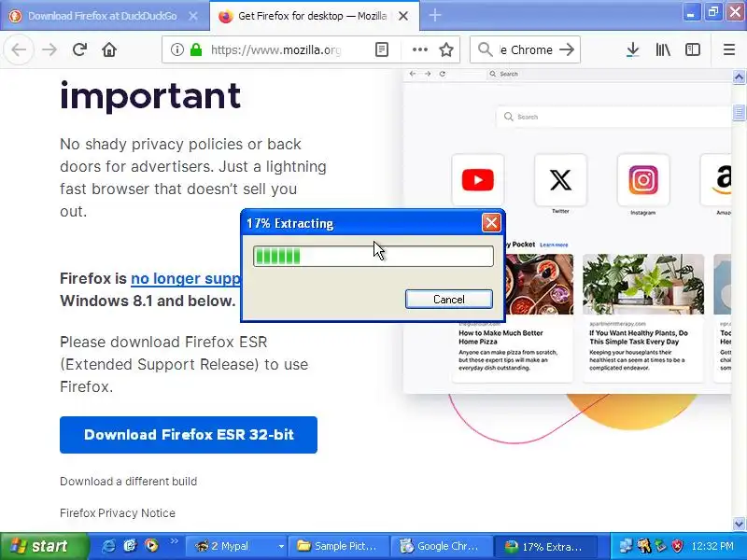Cancel the extraction in the dialog
Image resolution: width=747 pixels, height=560 pixels.
click(x=449, y=299)
